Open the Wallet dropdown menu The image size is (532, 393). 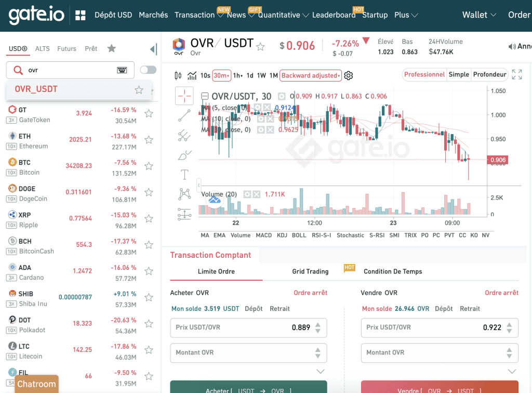[479, 15]
